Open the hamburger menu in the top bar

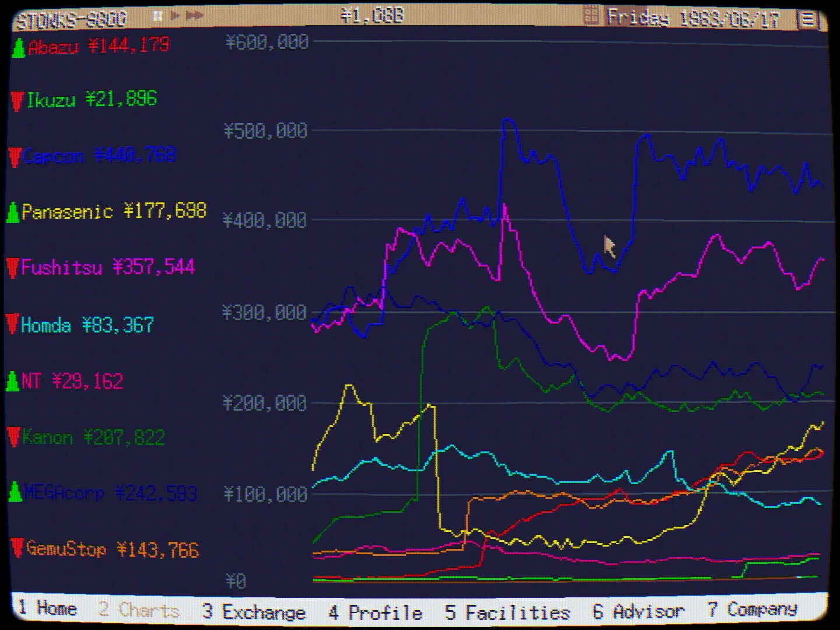808,19
